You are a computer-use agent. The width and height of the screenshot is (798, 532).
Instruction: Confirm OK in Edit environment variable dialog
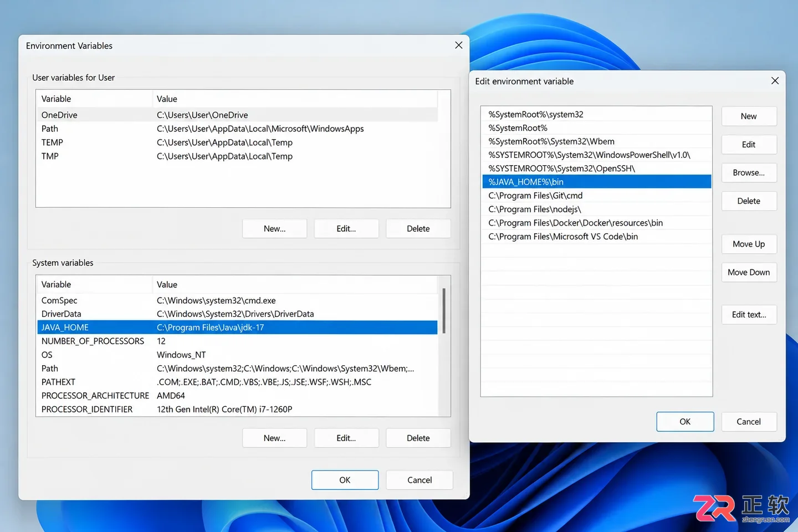coord(685,422)
